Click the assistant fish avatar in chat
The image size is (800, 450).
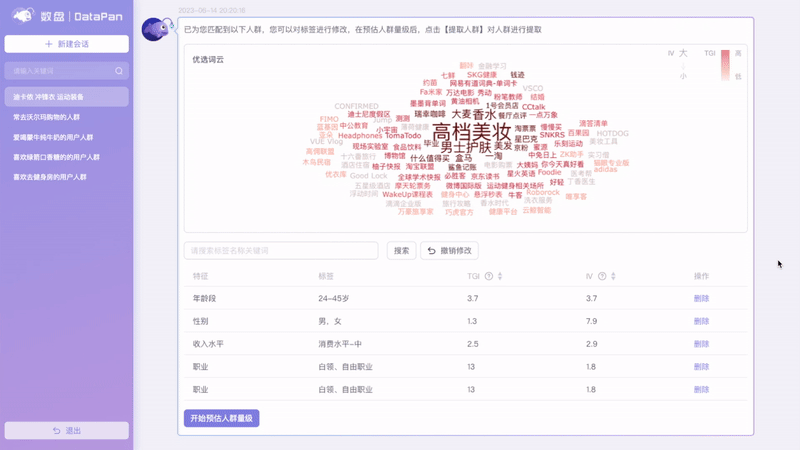(157, 29)
